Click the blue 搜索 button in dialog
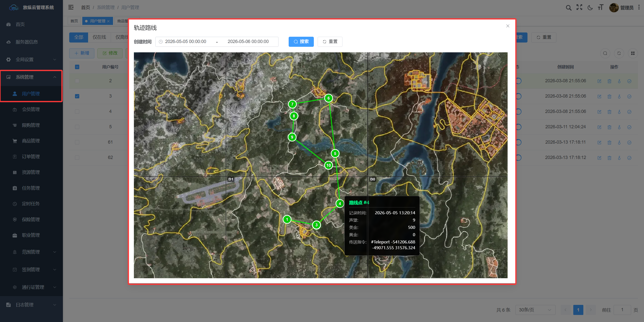 [301, 42]
